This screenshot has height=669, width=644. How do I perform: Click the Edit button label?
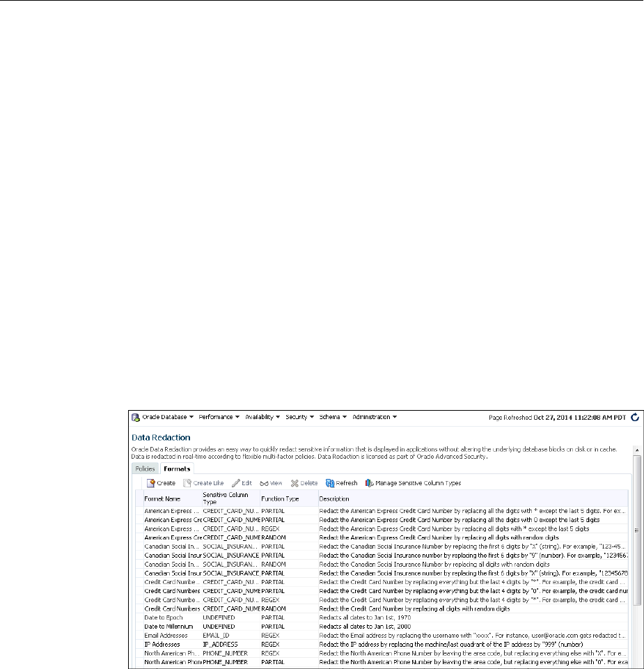(246, 483)
